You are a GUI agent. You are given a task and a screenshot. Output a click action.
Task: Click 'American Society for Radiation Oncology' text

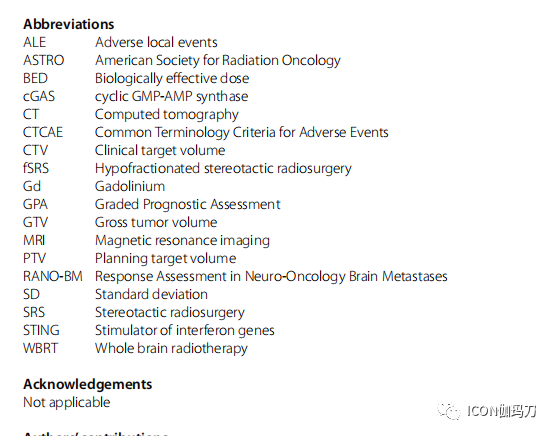click(x=218, y=61)
